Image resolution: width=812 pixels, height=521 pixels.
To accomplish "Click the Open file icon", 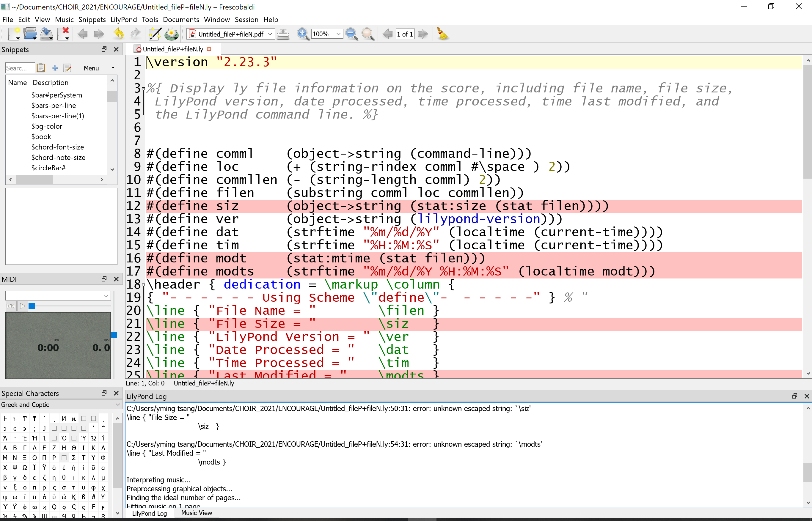I will click(x=30, y=34).
